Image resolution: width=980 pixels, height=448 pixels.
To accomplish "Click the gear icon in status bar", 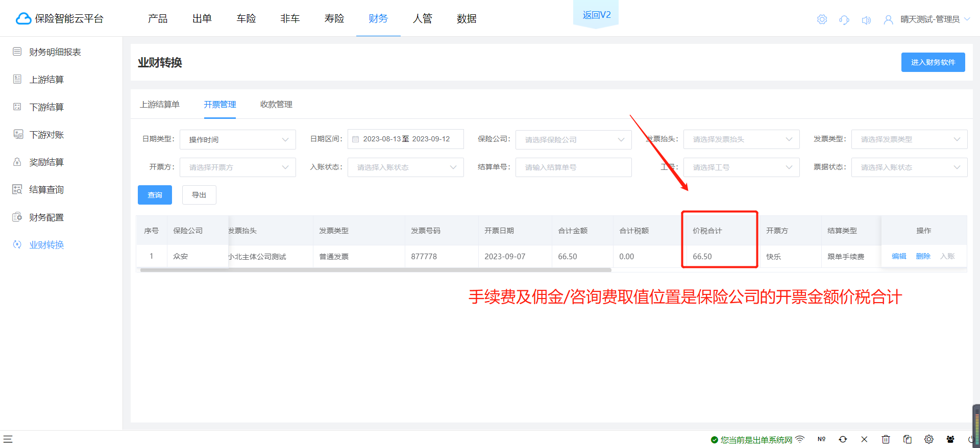I will 928,439.
